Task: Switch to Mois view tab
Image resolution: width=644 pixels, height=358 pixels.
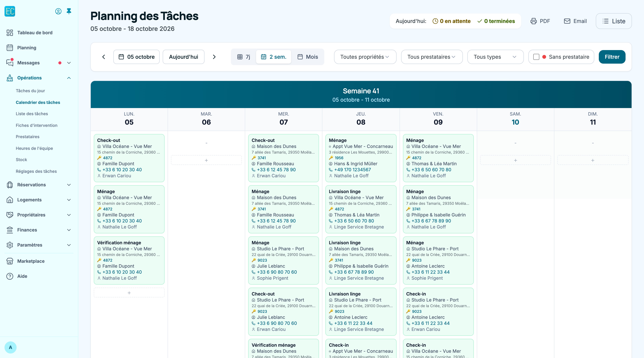Action: click(308, 57)
